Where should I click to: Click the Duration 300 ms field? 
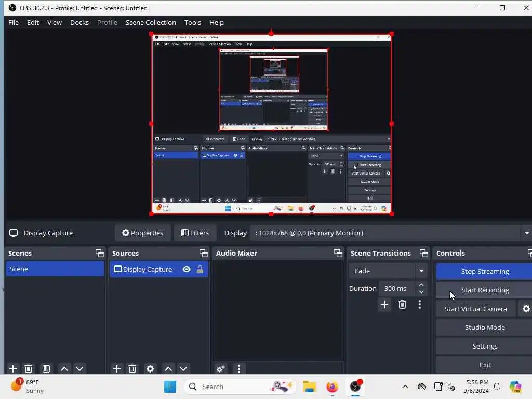coord(397,288)
